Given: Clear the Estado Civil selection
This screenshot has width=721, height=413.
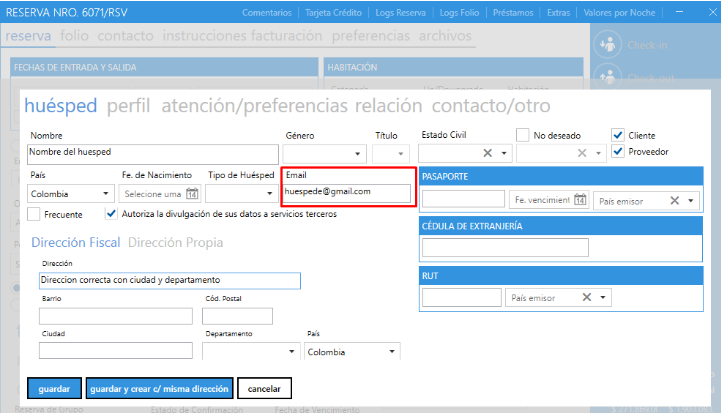Looking at the screenshot, I should click(x=488, y=153).
